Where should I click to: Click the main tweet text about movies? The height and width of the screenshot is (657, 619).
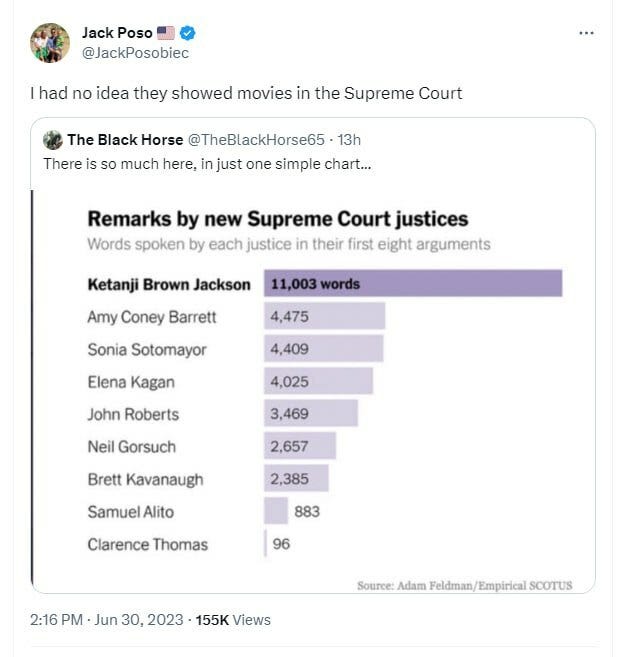(246, 93)
